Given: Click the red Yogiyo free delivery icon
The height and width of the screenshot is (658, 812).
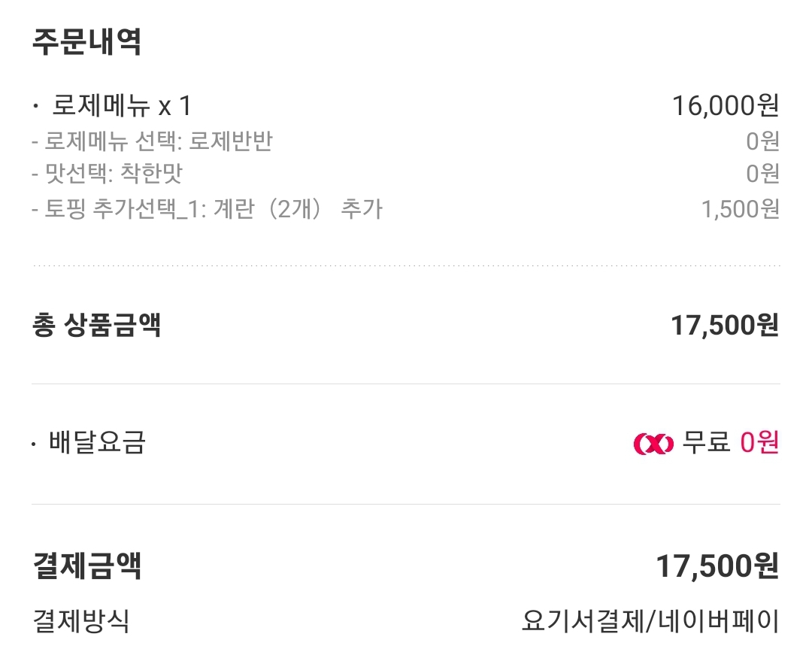Looking at the screenshot, I should pyautogui.click(x=653, y=444).
